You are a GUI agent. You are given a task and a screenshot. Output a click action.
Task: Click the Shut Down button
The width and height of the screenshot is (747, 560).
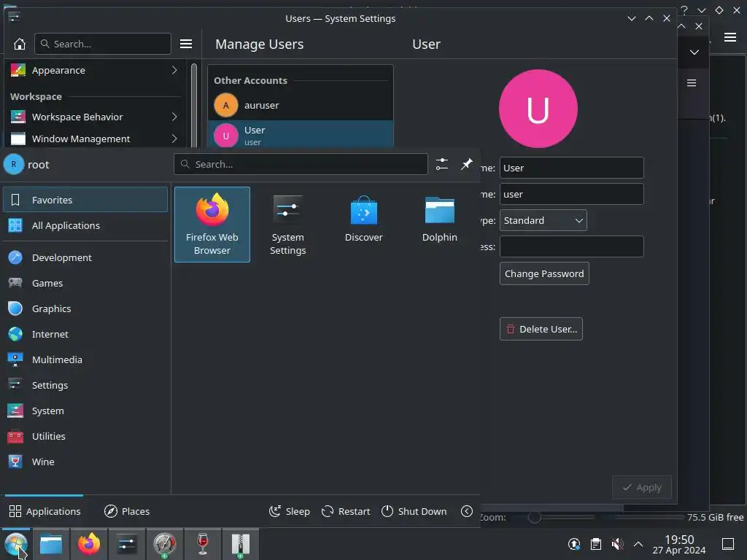pyautogui.click(x=414, y=511)
